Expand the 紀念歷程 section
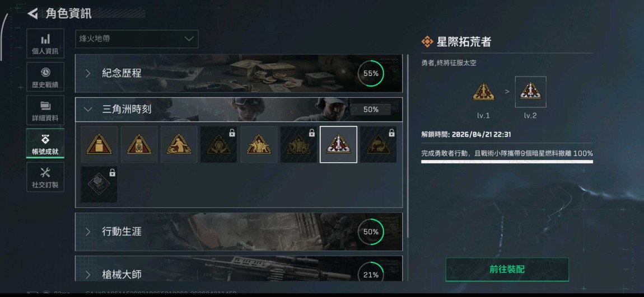 point(239,73)
